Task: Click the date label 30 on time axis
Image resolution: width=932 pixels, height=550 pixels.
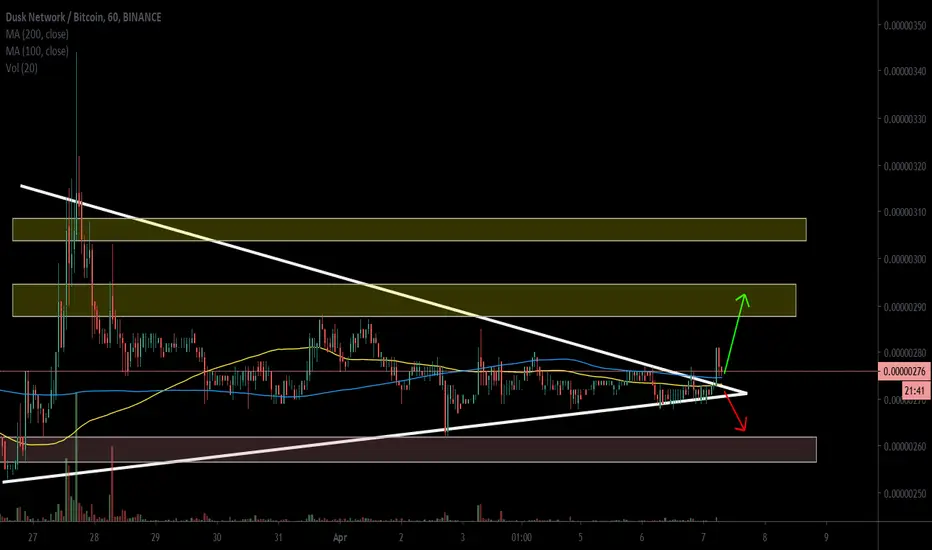Action: click(217, 538)
